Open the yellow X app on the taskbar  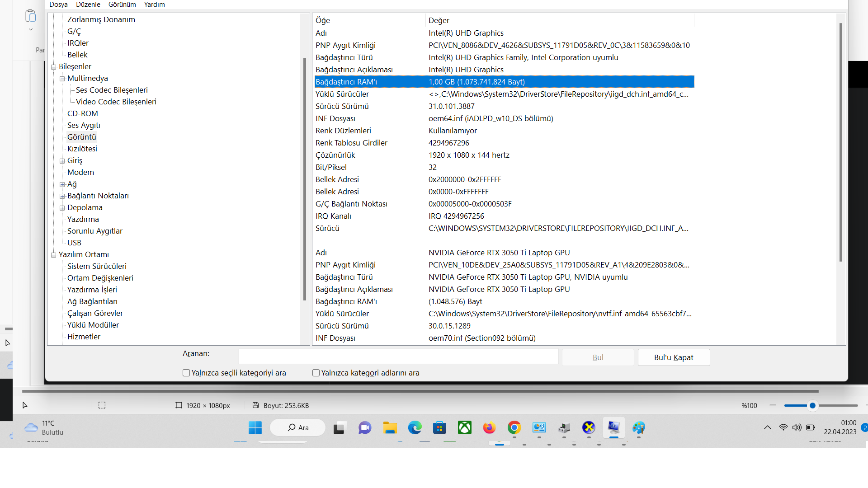(x=589, y=427)
